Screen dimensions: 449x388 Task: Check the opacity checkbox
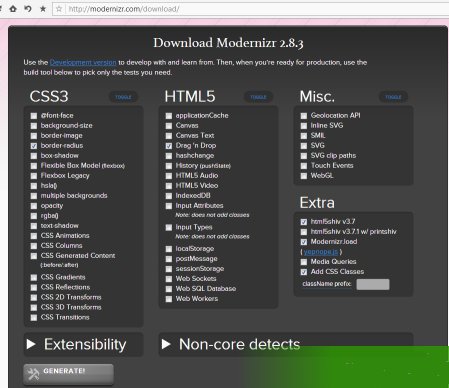[34, 206]
